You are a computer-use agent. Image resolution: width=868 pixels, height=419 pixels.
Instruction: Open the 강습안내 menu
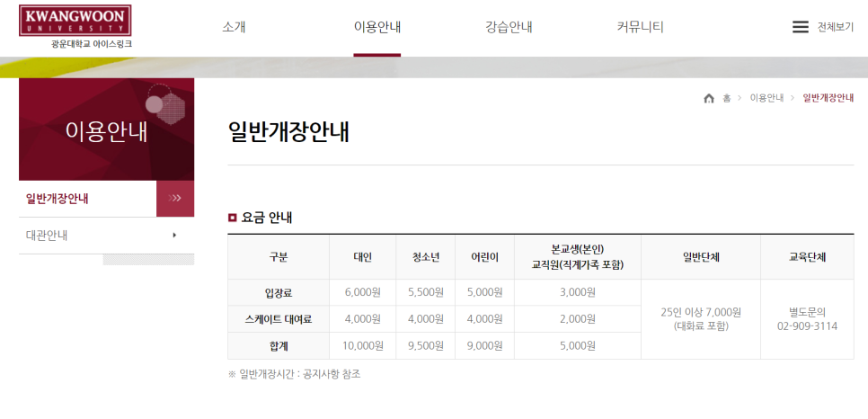[x=509, y=27]
